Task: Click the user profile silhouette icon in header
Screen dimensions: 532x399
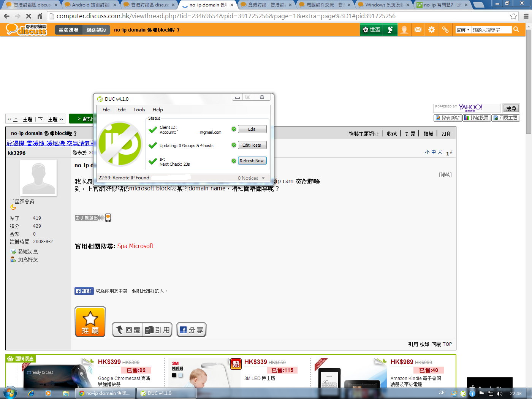Action: point(404,30)
